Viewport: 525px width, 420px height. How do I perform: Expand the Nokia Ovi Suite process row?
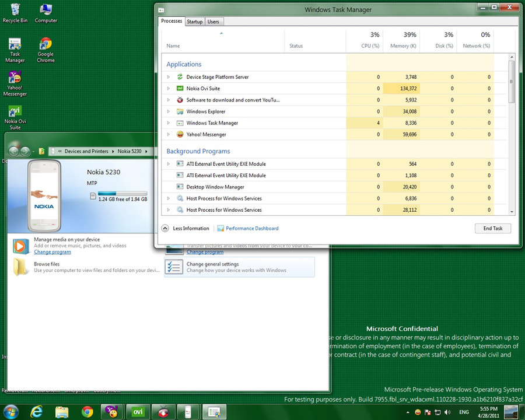tap(169, 89)
